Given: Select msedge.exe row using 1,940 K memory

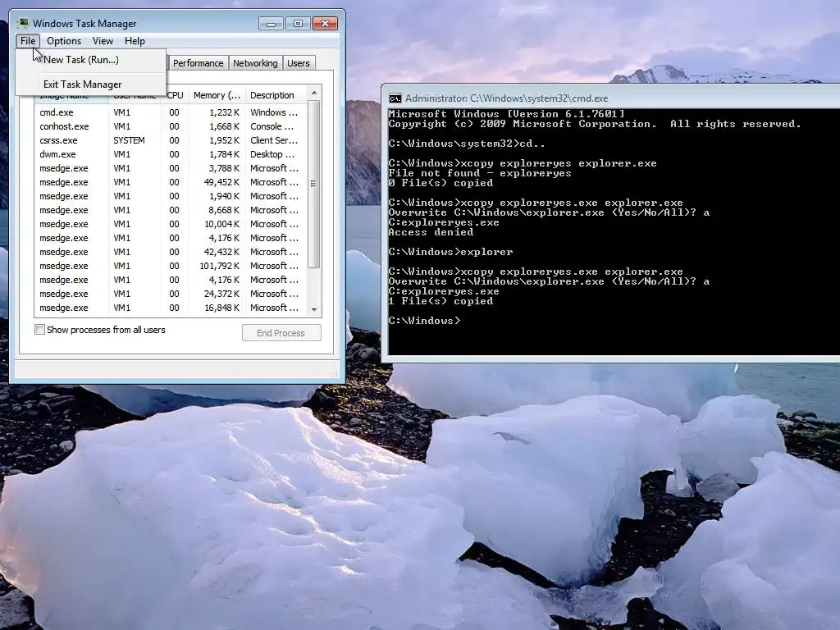Looking at the screenshot, I should [x=171, y=196].
